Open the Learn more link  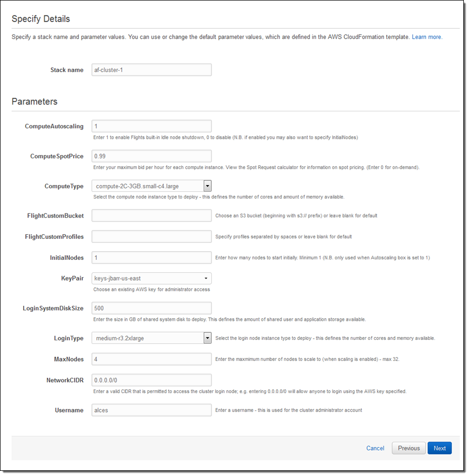click(427, 37)
